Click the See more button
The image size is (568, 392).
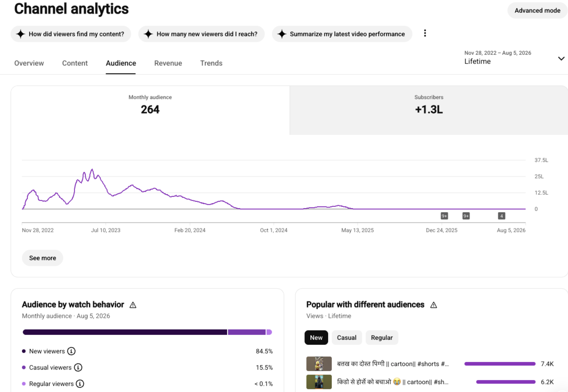(x=42, y=258)
